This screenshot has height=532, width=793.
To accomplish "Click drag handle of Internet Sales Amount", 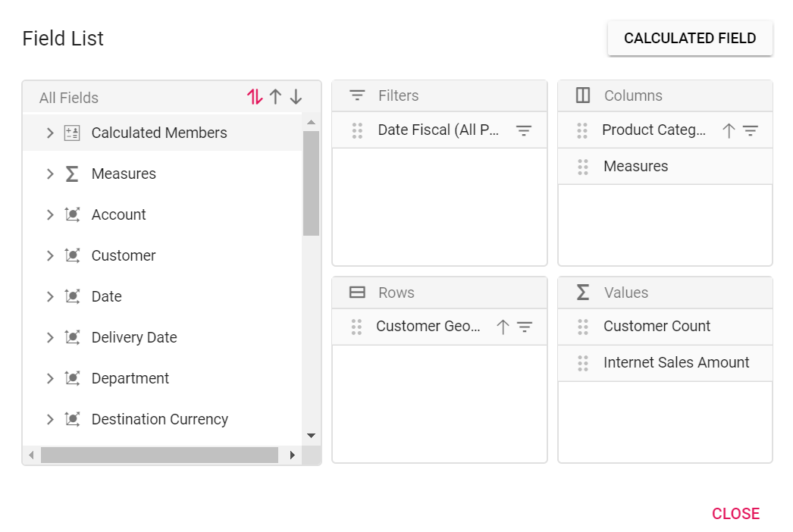I will 582,363.
